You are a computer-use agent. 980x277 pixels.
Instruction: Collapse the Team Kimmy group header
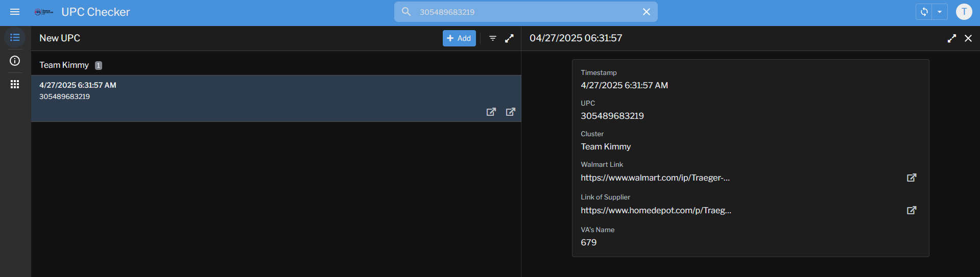[276, 65]
